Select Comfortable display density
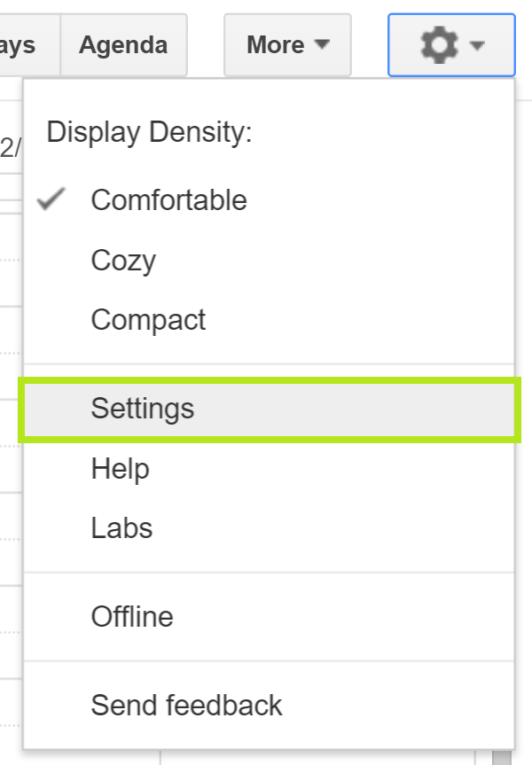532x765 pixels. point(168,199)
